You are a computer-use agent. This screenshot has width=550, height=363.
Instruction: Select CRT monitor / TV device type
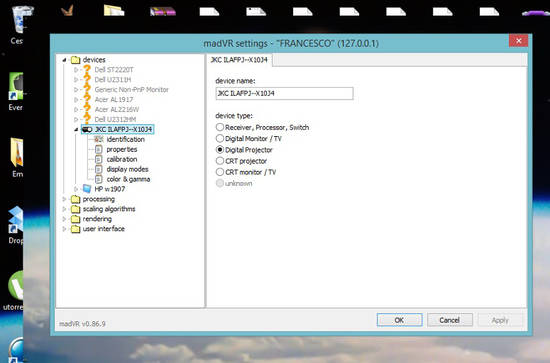click(220, 172)
